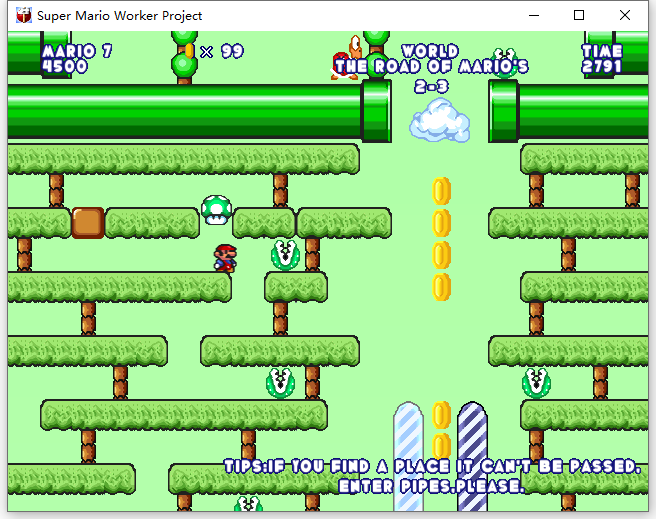Click the upper coin between the striped pillars
Screen dimensions: 656x519
click(x=441, y=415)
